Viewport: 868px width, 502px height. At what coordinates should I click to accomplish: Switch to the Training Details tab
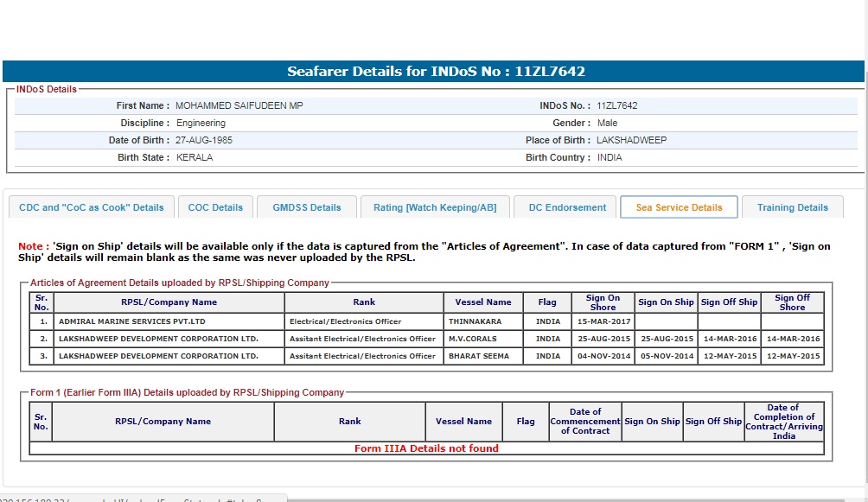792,207
